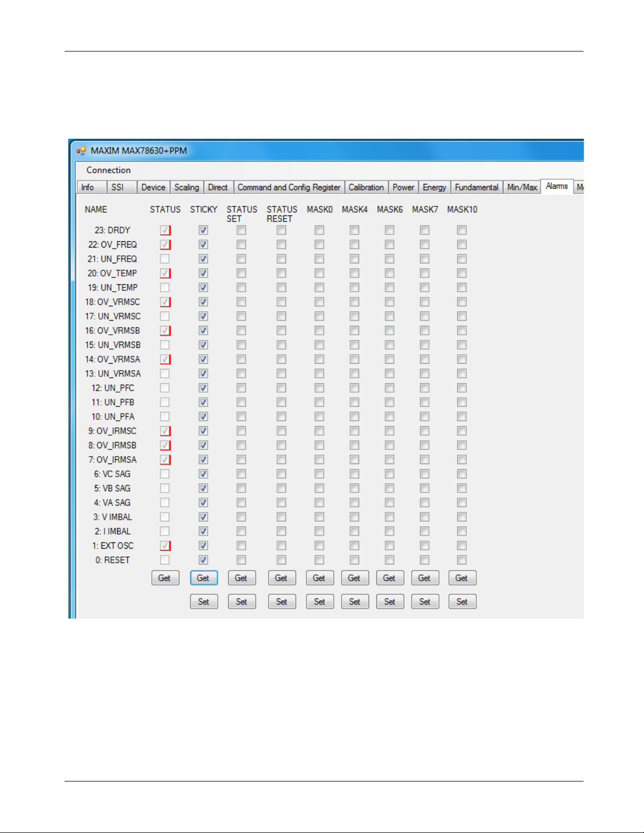Viewport: 644px width, 833px height.
Task: Click Get button under MASK7 column
Action: tap(425, 578)
